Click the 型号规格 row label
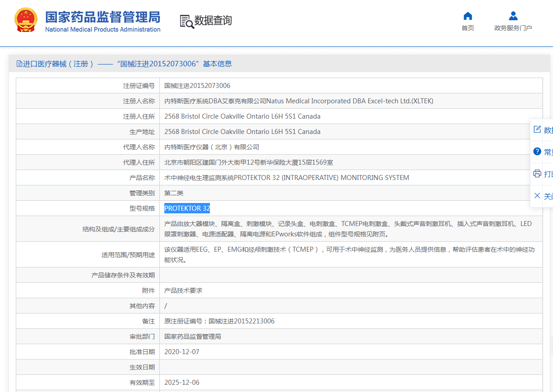 pyautogui.click(x=142, y=208)
